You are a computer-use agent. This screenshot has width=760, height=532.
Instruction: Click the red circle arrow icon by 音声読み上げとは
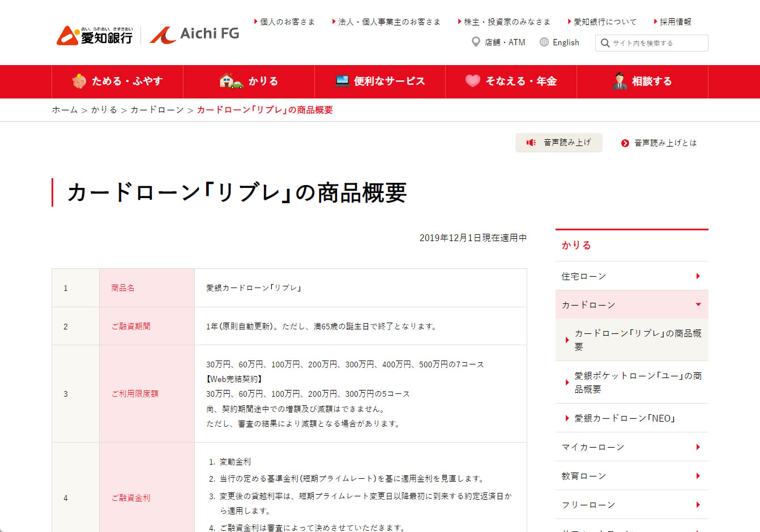tap(625, 143)
